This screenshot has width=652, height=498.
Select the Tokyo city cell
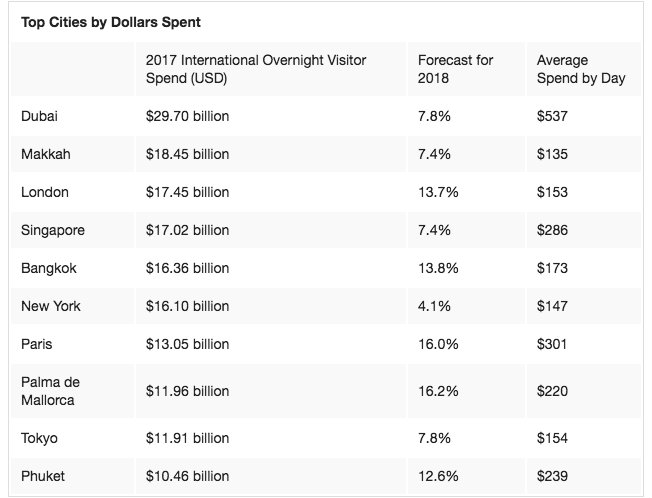pyautogui.click(x=39, y=438)
